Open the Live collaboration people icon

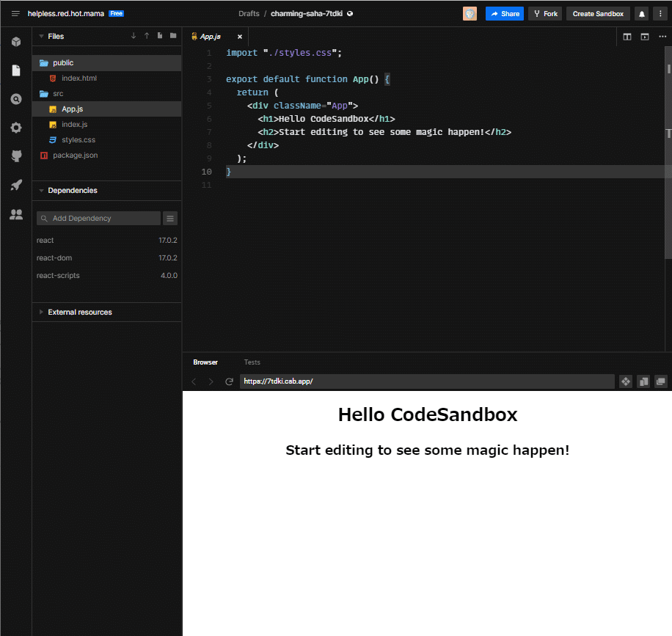tap(16, 214)
